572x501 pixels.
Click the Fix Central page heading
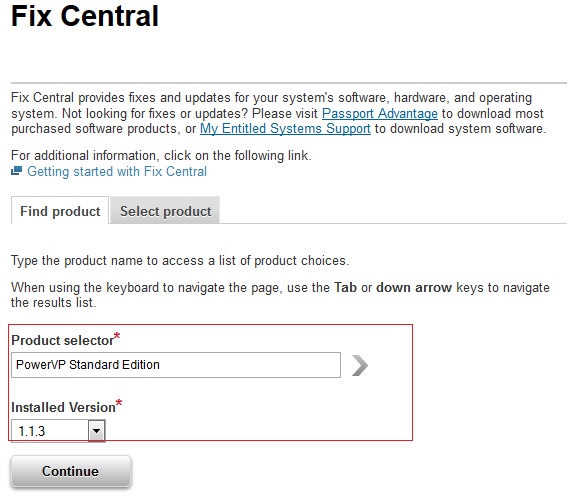[85, 16]
